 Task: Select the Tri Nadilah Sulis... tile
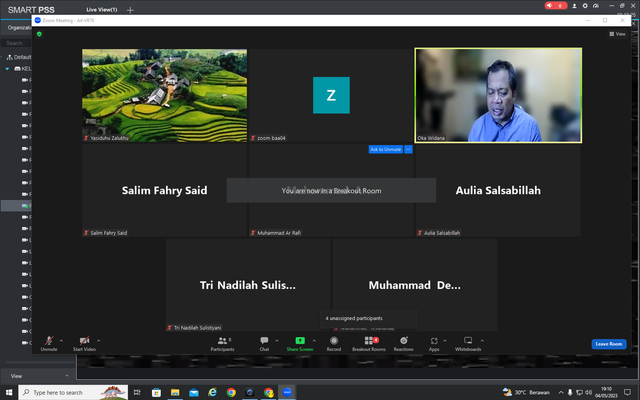click(248, 285)
